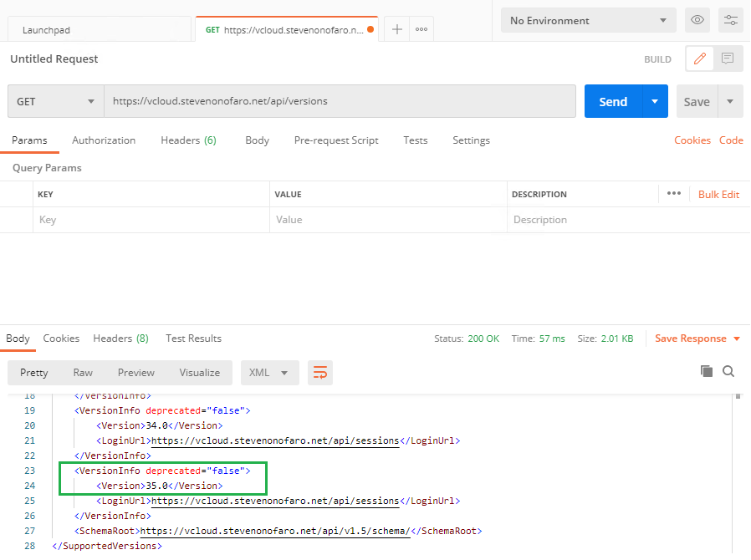Open the Send button dropdown arrow
The image size is (751, 560).
pos(655,102)
